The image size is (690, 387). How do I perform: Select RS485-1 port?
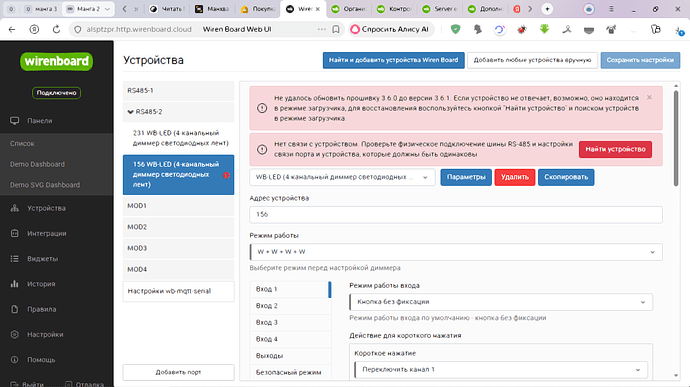178,91
